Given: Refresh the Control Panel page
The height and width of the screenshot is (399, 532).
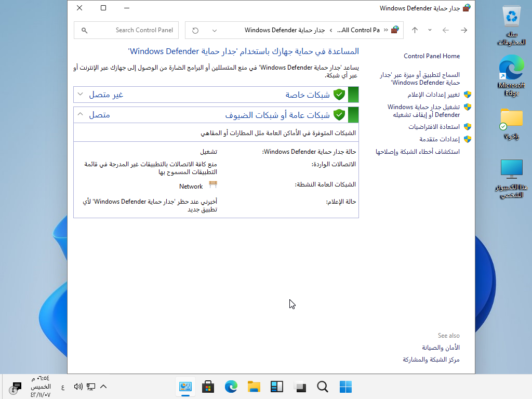Looking at the screenshot, I should [x=195, y=31].
